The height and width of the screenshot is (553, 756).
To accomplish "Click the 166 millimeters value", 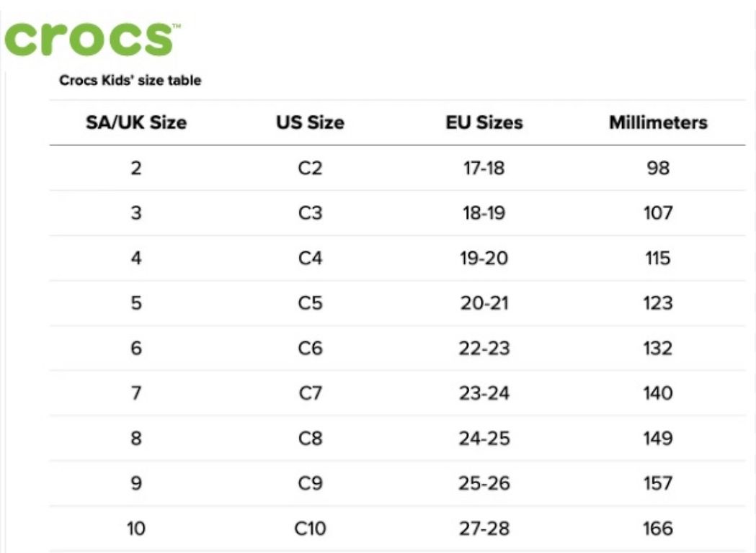I will click(x=658, y=529).
